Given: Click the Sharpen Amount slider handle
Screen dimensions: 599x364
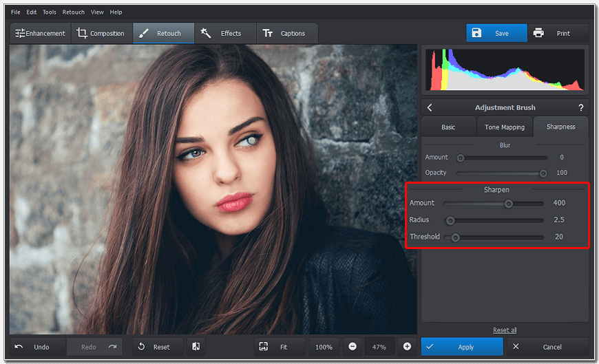Looking at the screenshot, I should coord(508,204).
